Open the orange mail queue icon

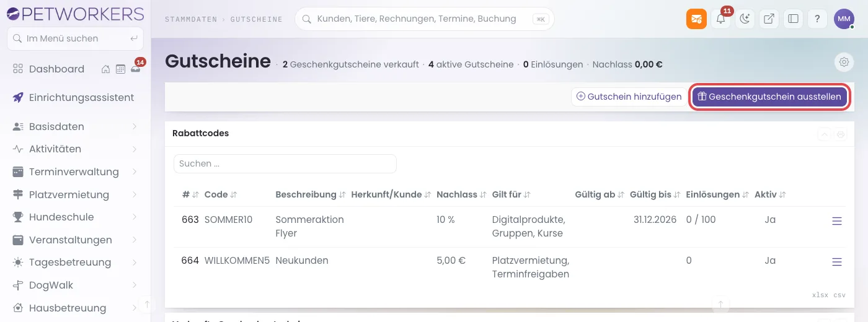click(696, 19)
